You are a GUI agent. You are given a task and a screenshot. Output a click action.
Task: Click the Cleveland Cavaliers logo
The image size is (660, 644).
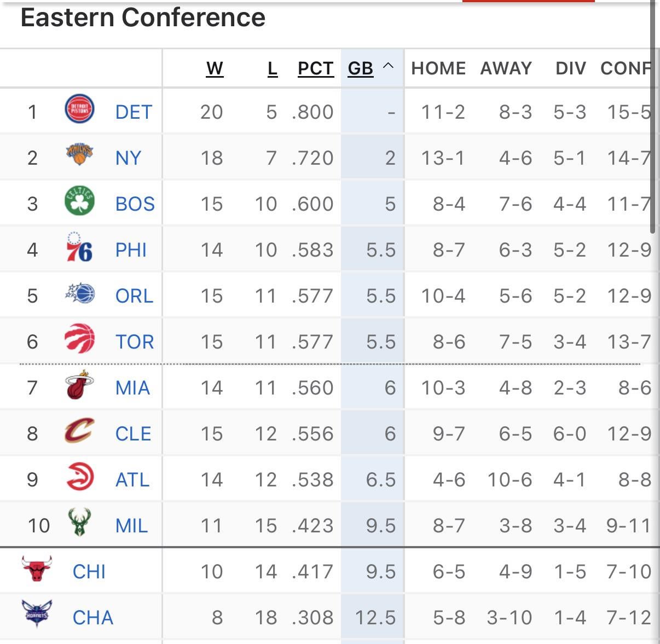pos(79,431)
